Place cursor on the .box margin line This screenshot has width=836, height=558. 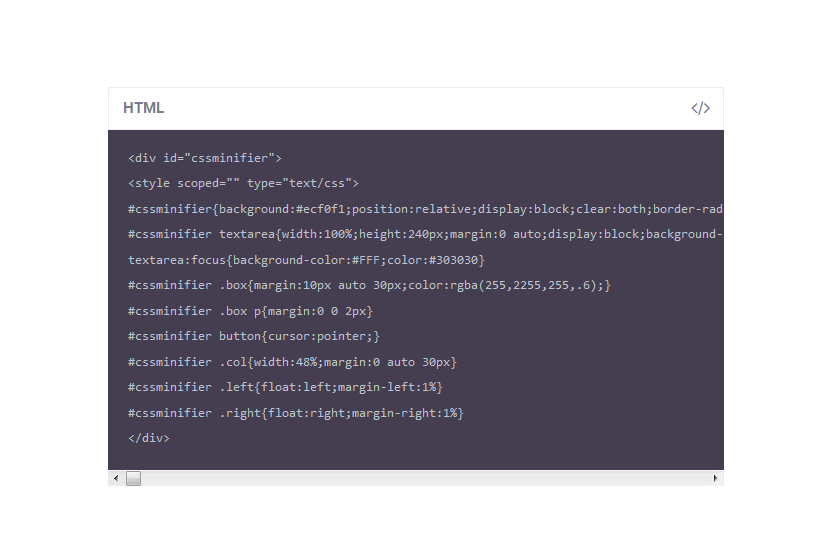tap(369, 286)
